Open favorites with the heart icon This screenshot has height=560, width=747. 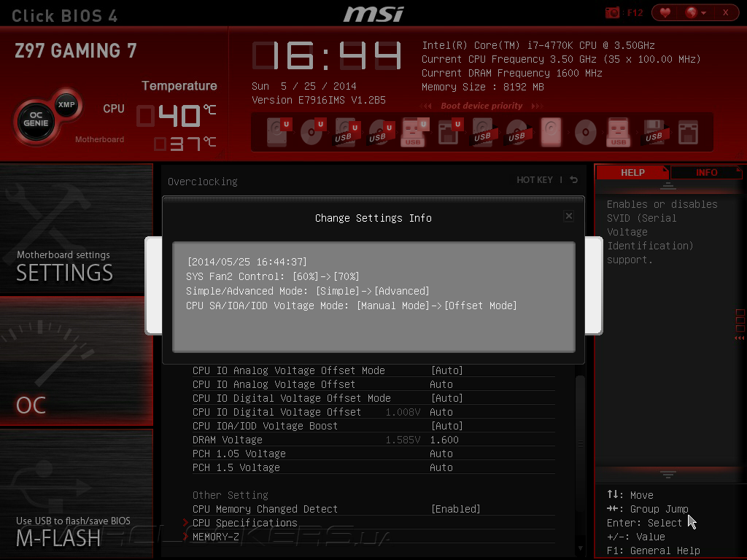pos(665,13)
